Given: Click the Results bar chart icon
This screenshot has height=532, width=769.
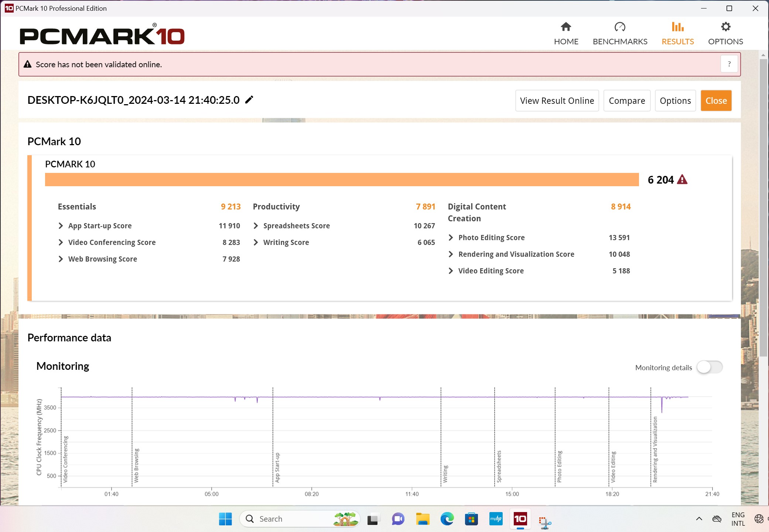Looking at the screenshot, I should pyautogui.click(x=677, y=27).
